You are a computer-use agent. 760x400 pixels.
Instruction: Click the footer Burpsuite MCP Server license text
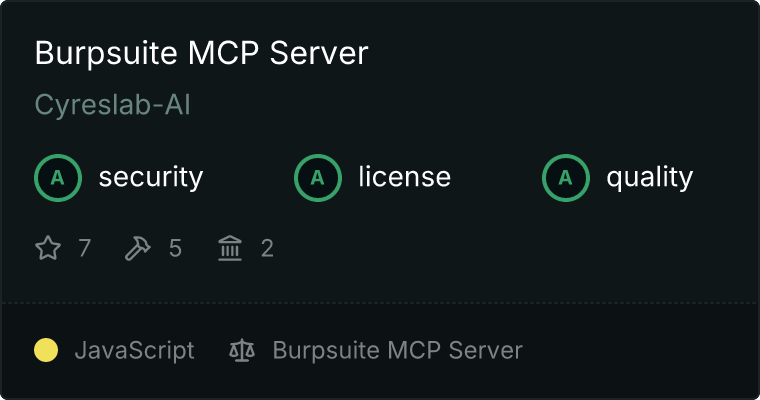pyautogui.click(x=398, y=350)
